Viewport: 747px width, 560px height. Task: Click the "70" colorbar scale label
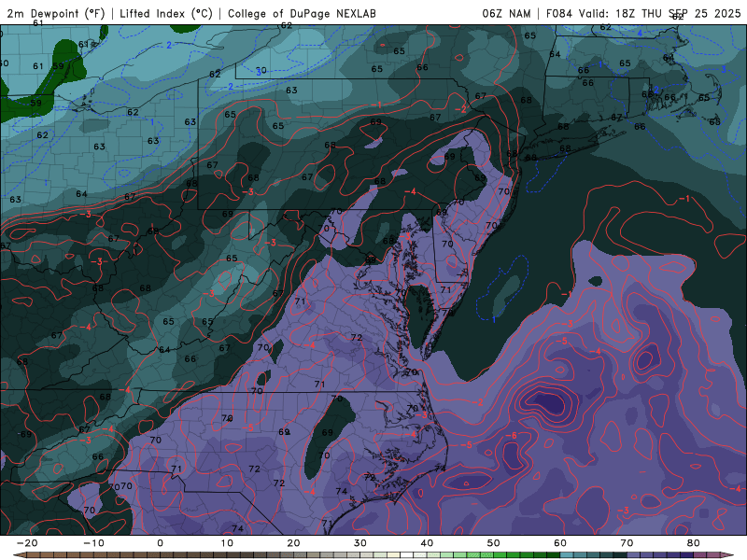click(627, 543)
